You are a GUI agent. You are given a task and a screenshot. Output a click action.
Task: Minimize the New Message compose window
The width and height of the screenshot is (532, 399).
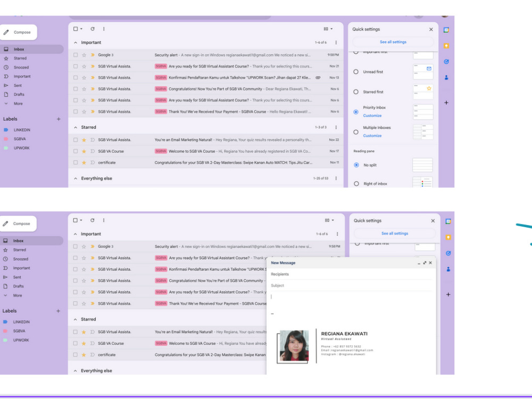[419, 263]
